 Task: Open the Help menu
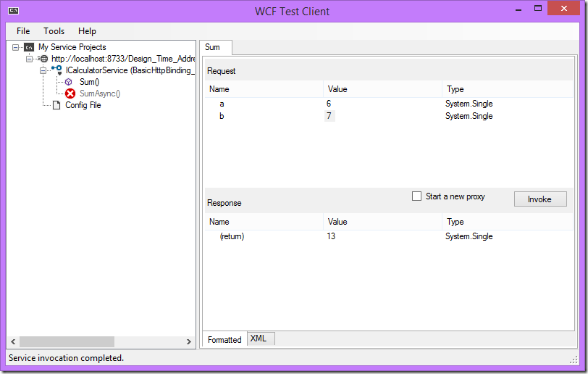87,31
